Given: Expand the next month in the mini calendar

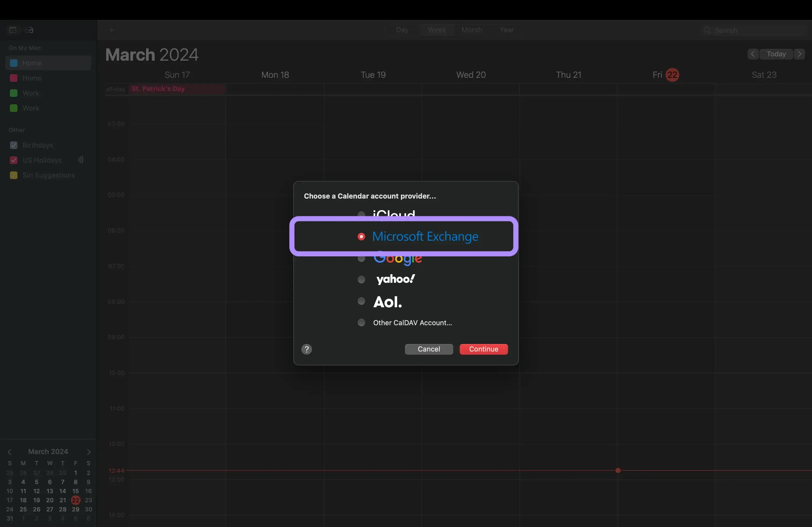Looking at the screenshot, I should point(89,452).
